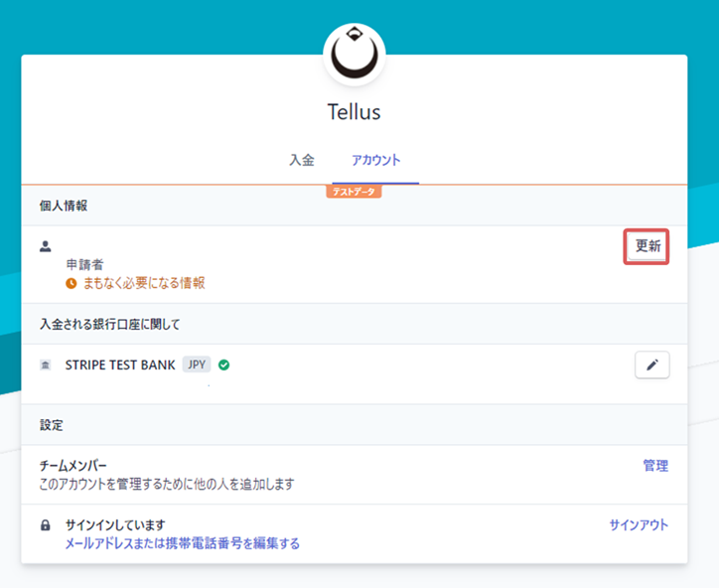Click the person icon beside 申請者
This screenshot has height=588, width=719.
coord(46,246)
